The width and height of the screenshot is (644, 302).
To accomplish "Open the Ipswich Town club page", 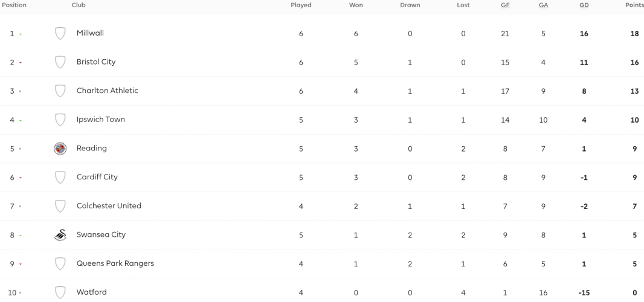I will pyautogui.click(x=101, y=120).
